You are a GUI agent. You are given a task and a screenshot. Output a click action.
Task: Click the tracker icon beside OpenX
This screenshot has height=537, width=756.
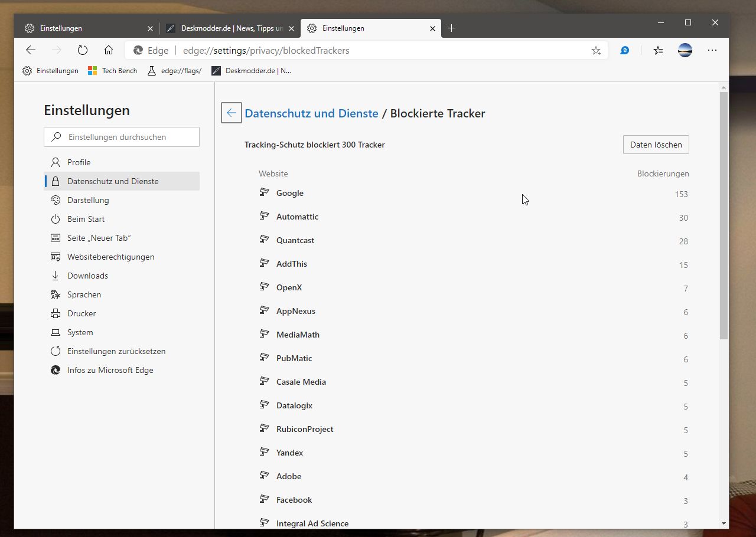(x=265, y=287)
